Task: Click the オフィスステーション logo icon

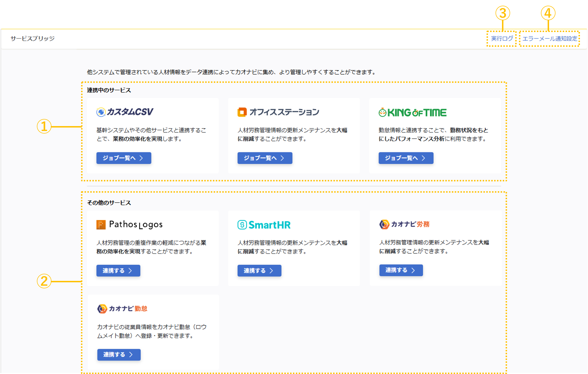Action: pos(242,112)
